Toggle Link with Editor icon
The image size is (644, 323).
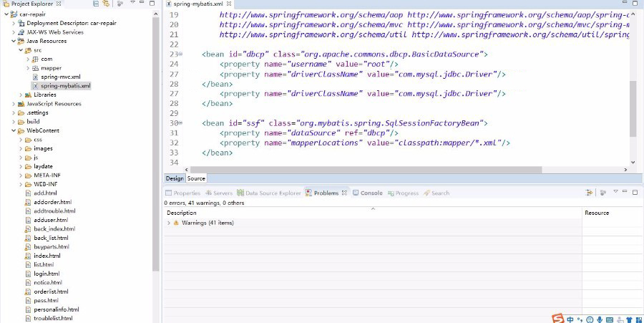coord(107,4)
